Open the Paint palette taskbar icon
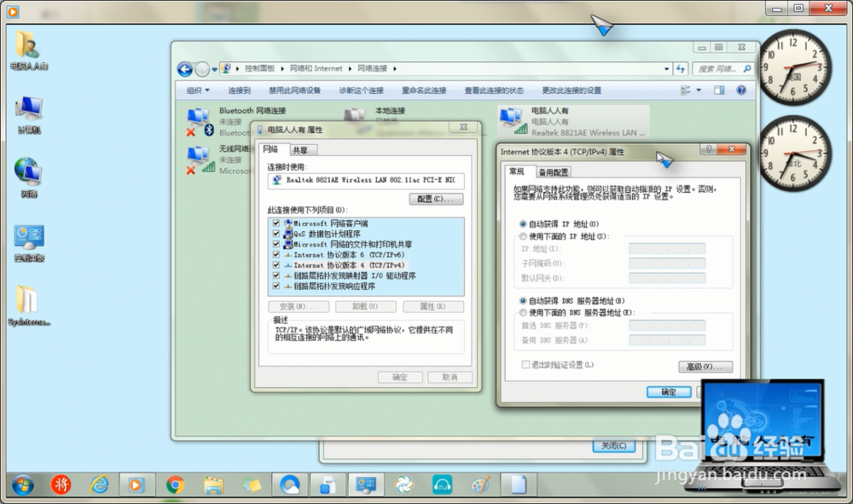The width and height of the screenshot is (853, 504). click(x=480, y=484)
